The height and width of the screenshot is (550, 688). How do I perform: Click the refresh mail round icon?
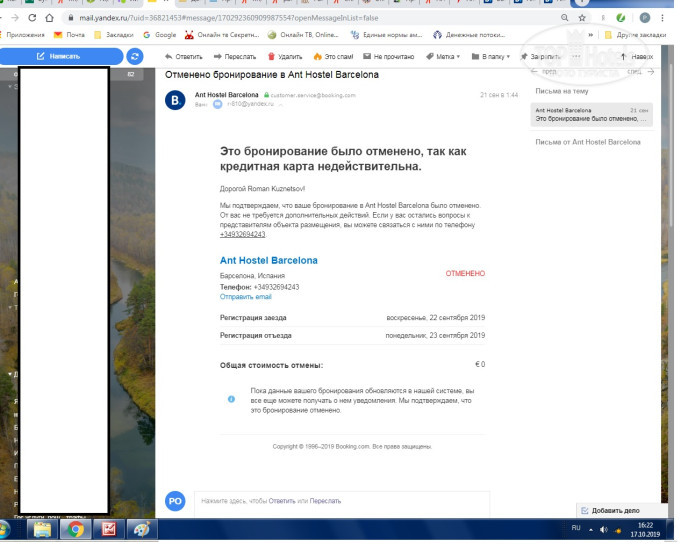click(x=135, y=57)
